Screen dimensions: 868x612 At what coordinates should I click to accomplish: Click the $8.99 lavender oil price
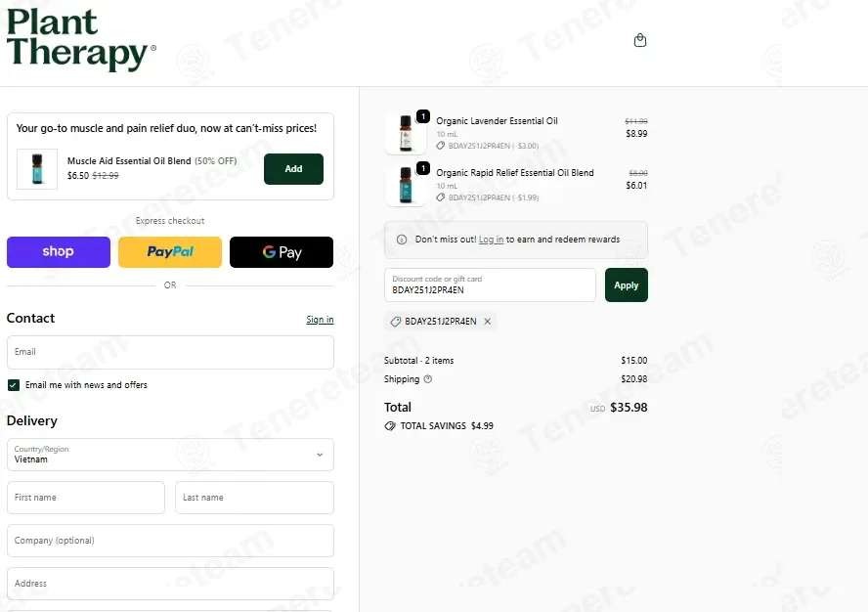(x=636, y=134)
